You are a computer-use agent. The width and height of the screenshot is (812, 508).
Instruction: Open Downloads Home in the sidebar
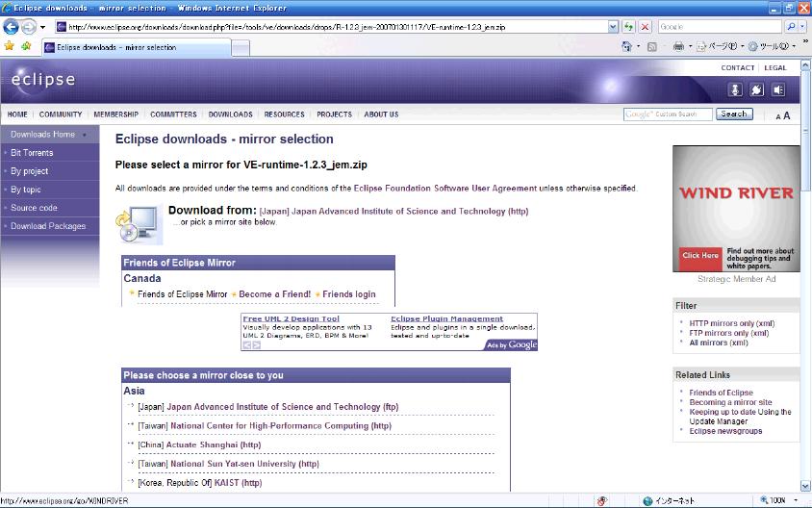(x=50, y=135)
